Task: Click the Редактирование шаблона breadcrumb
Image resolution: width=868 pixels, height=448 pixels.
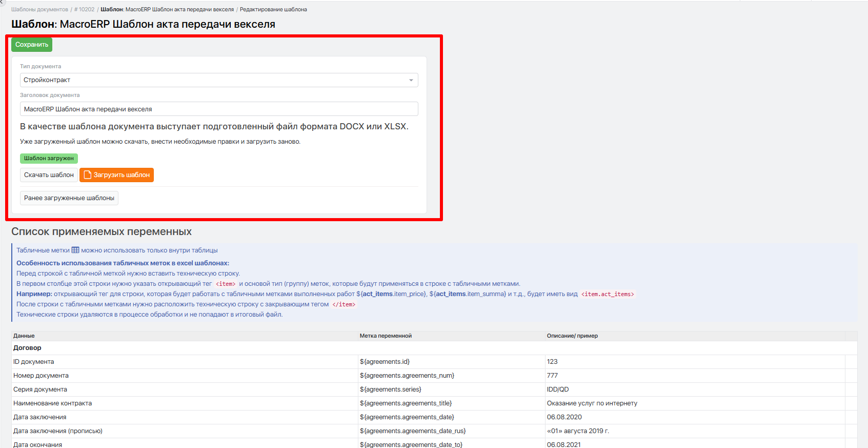Action: 273,9
